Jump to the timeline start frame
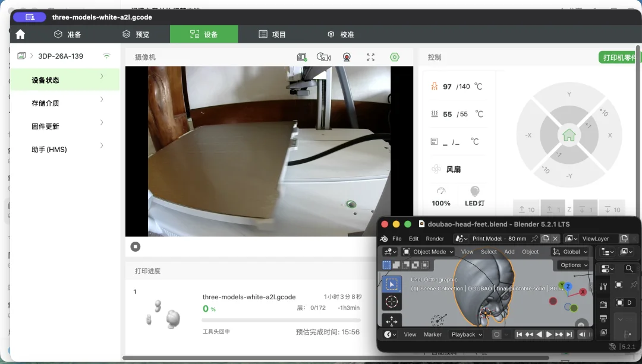This screenshot has width=642, height=364. 519,334
